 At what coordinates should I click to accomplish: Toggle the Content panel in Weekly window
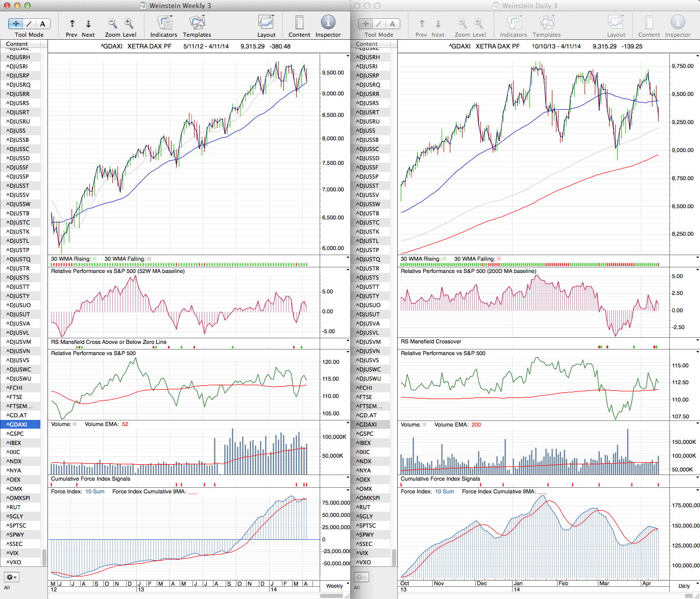(299, 23)
